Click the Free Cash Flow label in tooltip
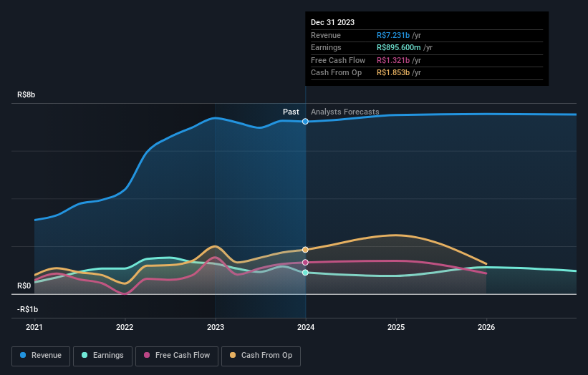 coord(338,60)
